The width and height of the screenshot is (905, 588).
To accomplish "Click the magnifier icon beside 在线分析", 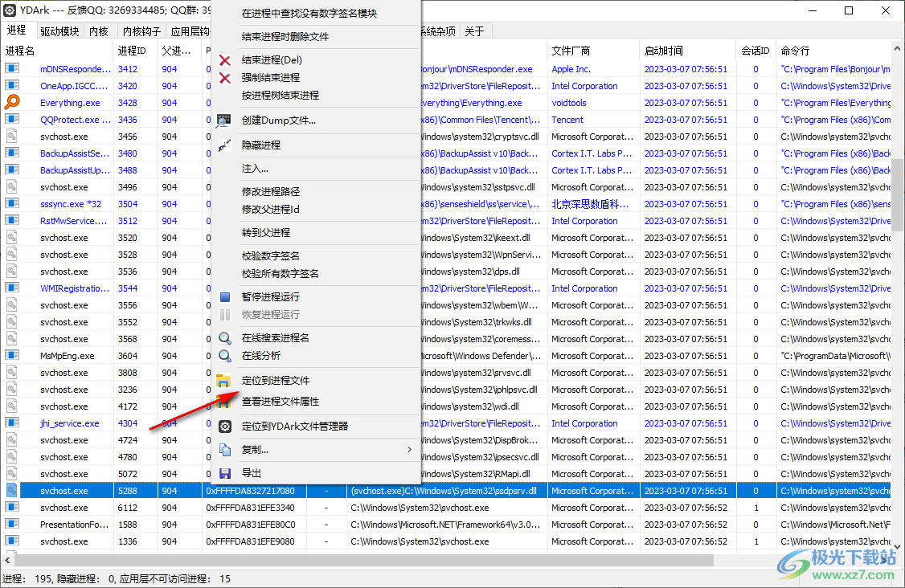I will point(225,356).
